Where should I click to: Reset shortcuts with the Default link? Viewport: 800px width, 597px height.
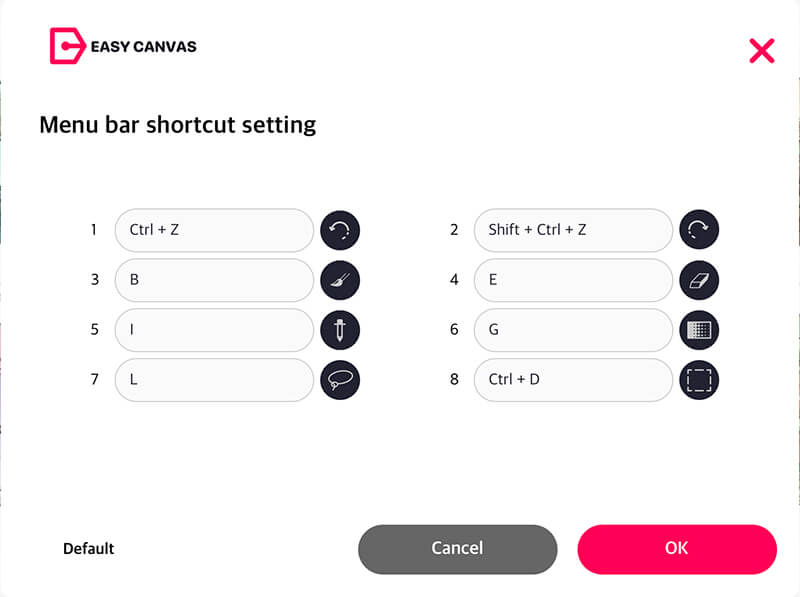89,549
